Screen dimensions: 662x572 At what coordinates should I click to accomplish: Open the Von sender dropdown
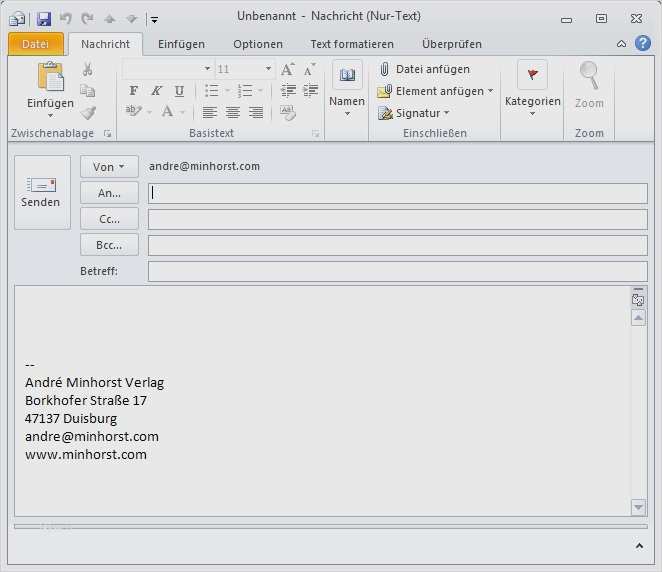coord(109,167)
